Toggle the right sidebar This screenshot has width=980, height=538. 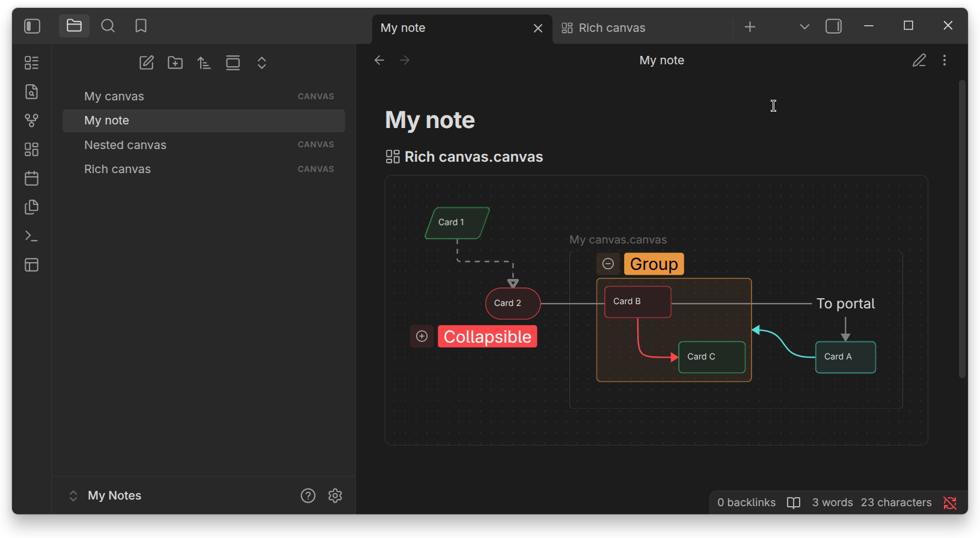(833, 26)
